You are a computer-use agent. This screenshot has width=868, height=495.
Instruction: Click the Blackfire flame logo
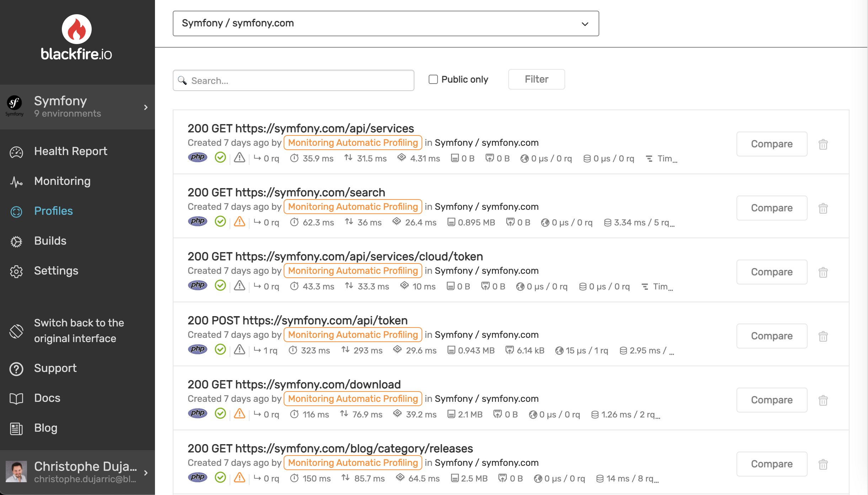point(76,29)
